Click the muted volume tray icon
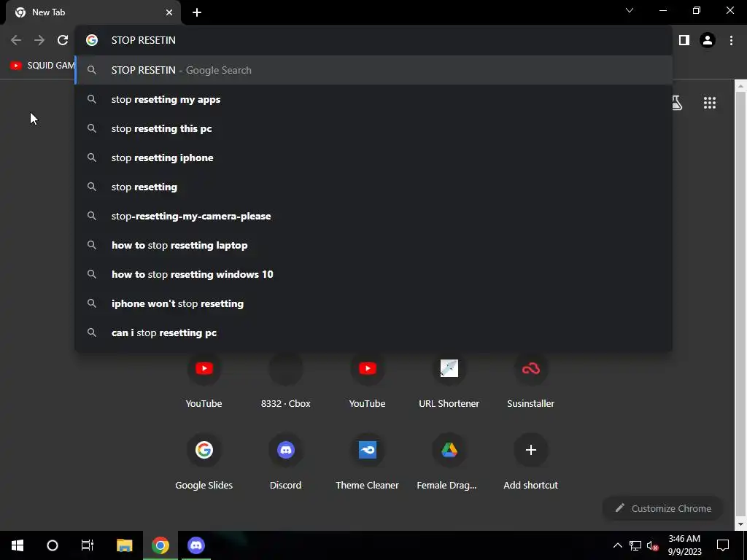Image resolution: width=747 pixels, height=560 pixels. pos(652,545)
